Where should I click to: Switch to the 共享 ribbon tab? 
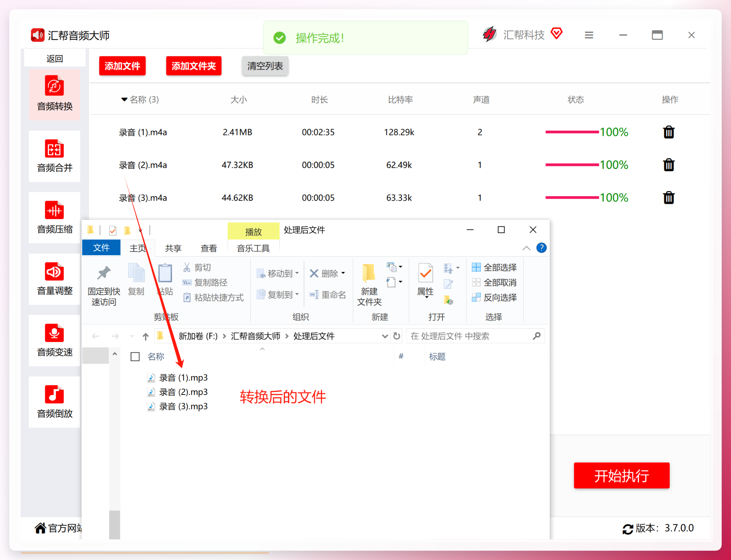tap(173, 248)
